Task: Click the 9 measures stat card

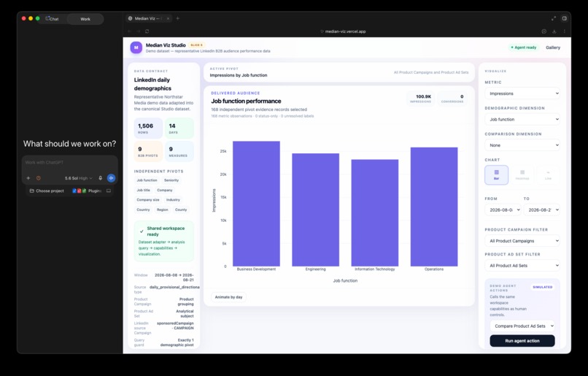Action: (x=179, y=151)
